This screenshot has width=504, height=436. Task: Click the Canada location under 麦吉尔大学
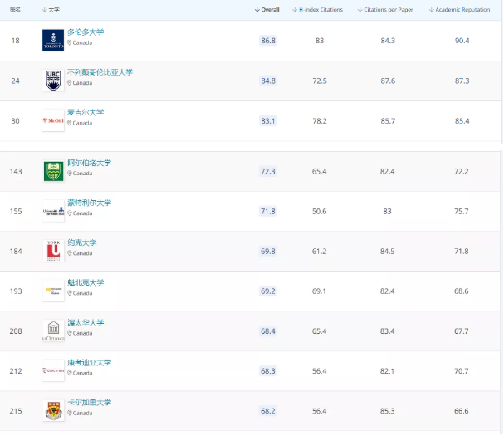click(80, 123)
